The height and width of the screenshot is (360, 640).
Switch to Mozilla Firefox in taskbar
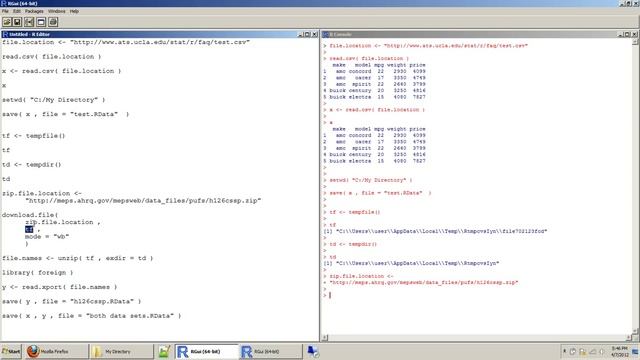56,351
